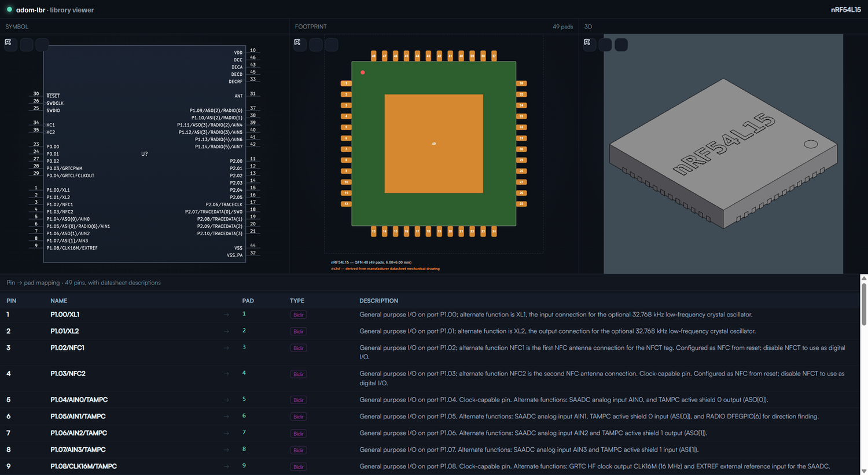Click the green status dot beside adom-lbr

[x=9, y=9]
